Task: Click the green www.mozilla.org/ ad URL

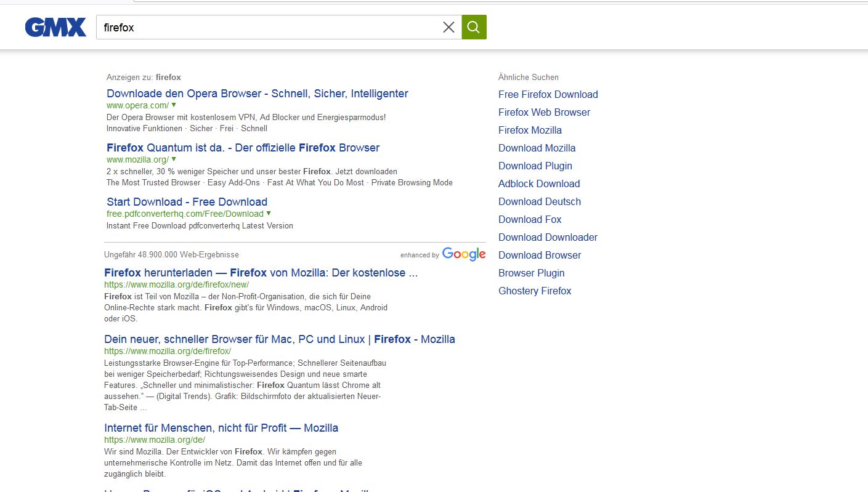Action: pyautogui.click(x=137, y=159)
